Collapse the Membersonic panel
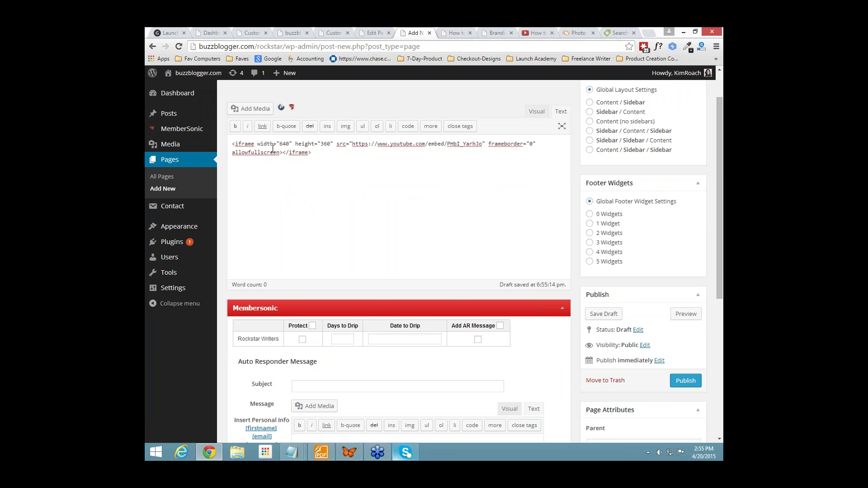Viewport: 868px width, 488px height. [562, 308]
